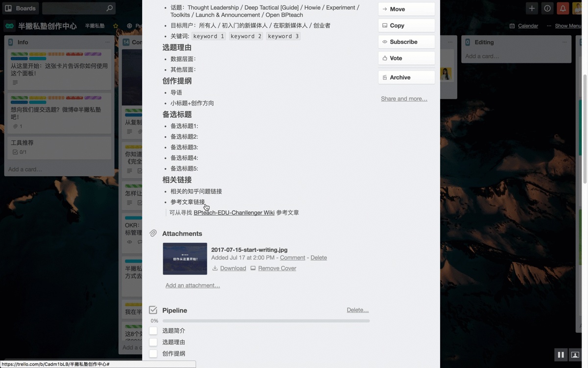Click the search magnifier icon
Screen dimensions: 588x368
(x=110, y=8)
